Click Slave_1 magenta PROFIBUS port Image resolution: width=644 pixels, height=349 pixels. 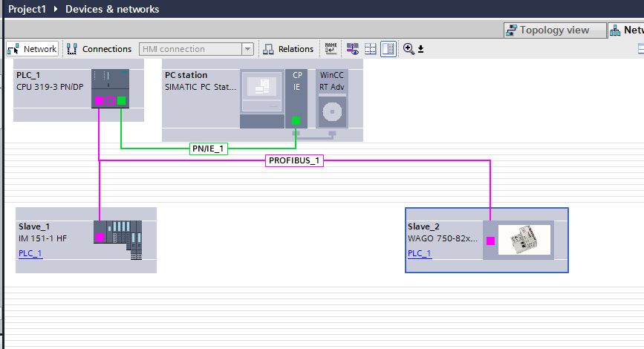pyautogui.click(x=100, y=238)
